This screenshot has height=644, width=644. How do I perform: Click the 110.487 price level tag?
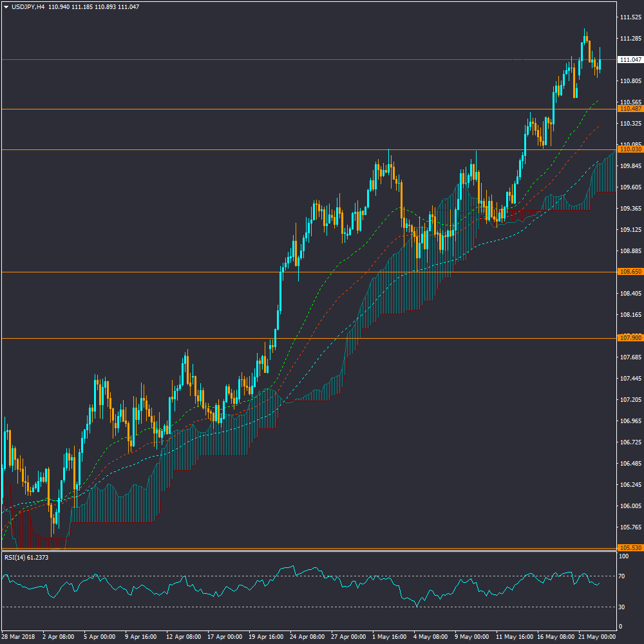point(630,109)
